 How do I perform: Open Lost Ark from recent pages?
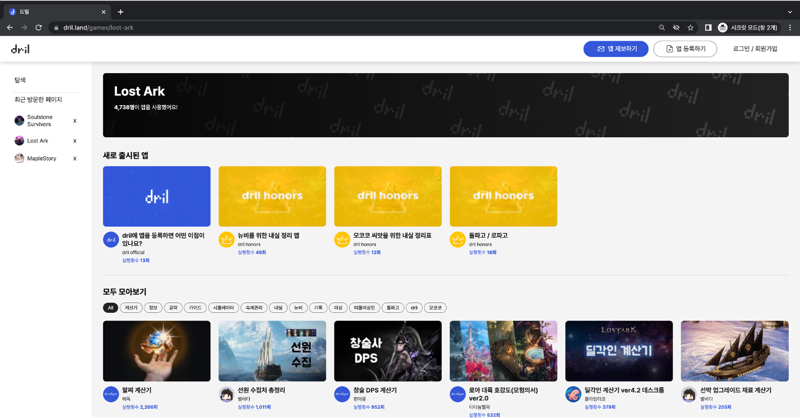point(38,141)
